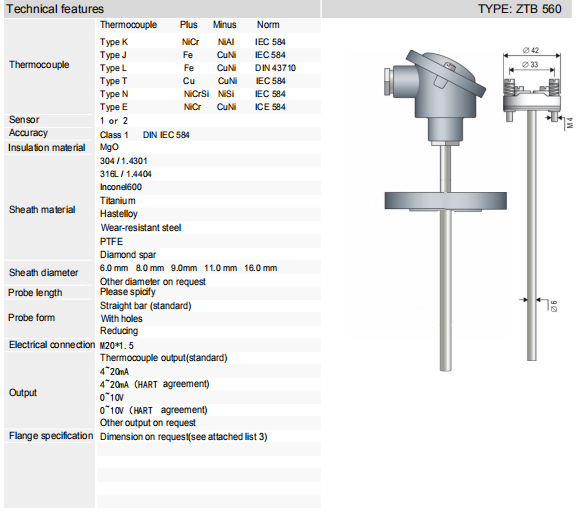Click the "1 or 2" sensor value
Screen dimensions: 579x514
pyautogui.click(x=114, y=121)
